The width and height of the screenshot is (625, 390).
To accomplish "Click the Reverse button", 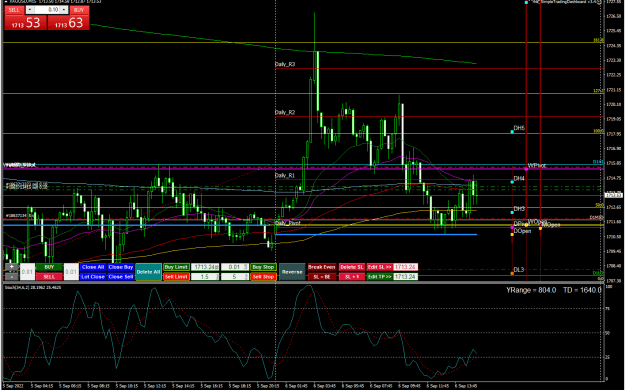I will tap(292, 272).
